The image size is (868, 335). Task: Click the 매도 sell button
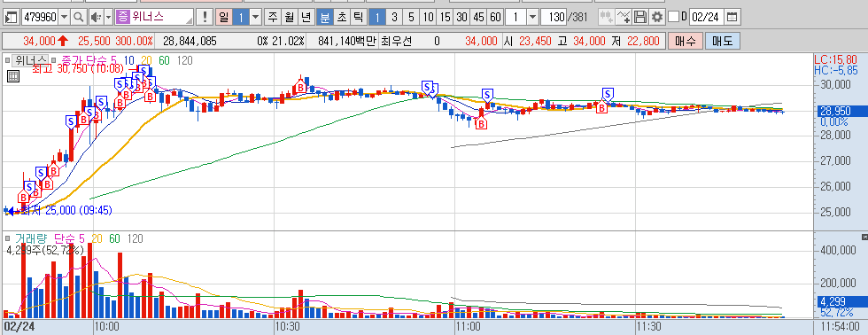722,41
